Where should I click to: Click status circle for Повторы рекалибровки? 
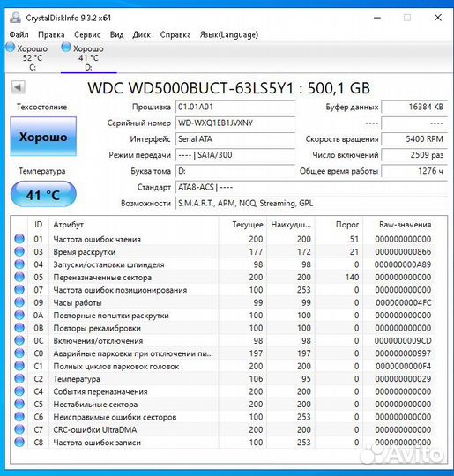19,328
